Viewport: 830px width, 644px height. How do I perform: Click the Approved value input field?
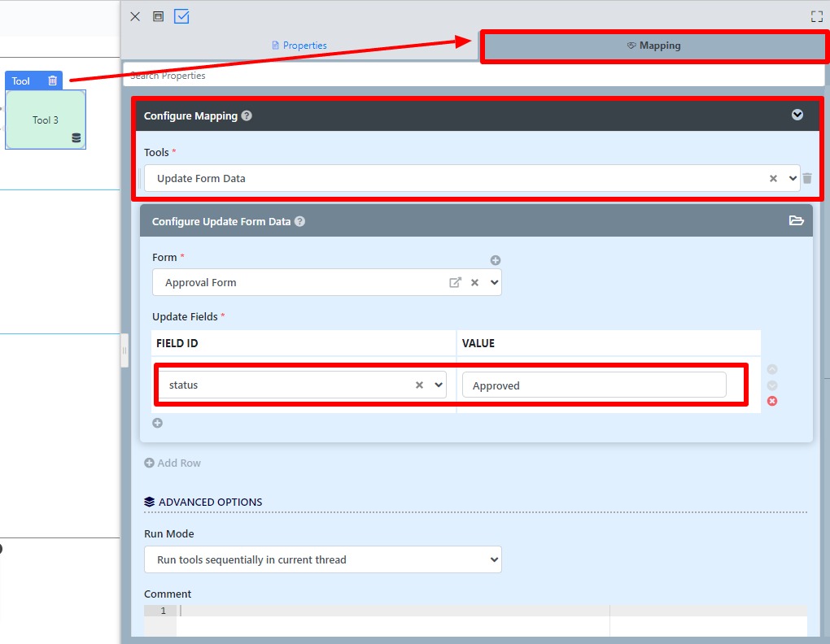tap(593, 385)
